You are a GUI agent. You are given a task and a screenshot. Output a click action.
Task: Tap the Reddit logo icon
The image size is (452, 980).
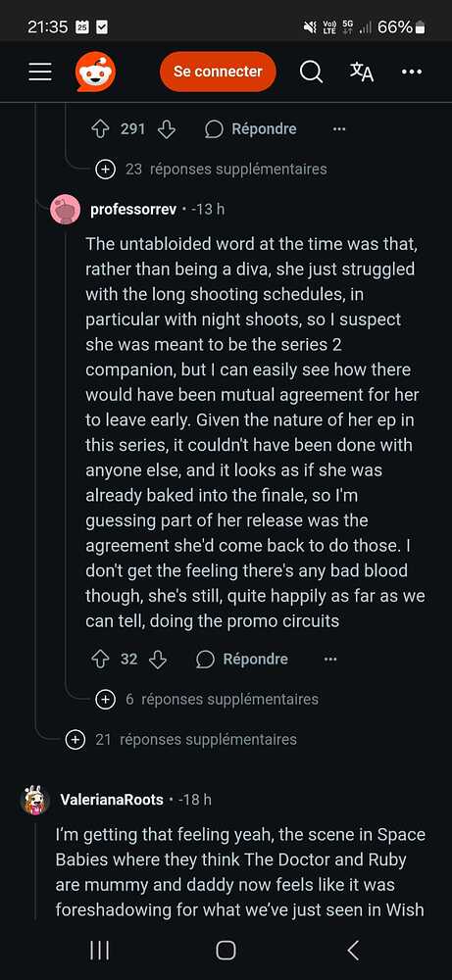95,72
